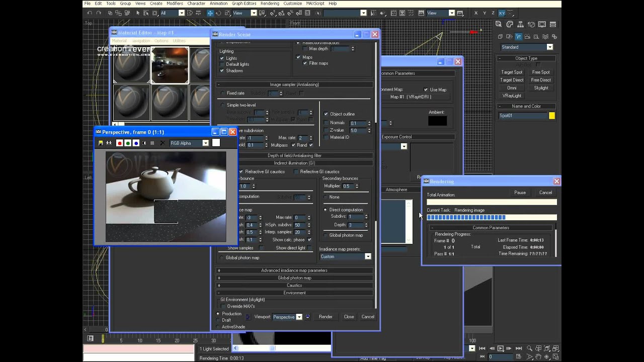This screenshot has height=362, width=644.
Task: Toggle the Lights checkbox in Render Scene
Action: point(222,58)
